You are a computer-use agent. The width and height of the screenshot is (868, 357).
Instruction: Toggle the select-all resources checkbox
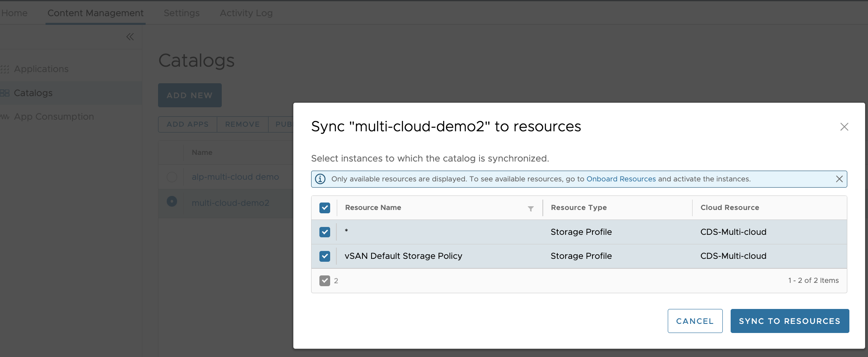point(325,207)
